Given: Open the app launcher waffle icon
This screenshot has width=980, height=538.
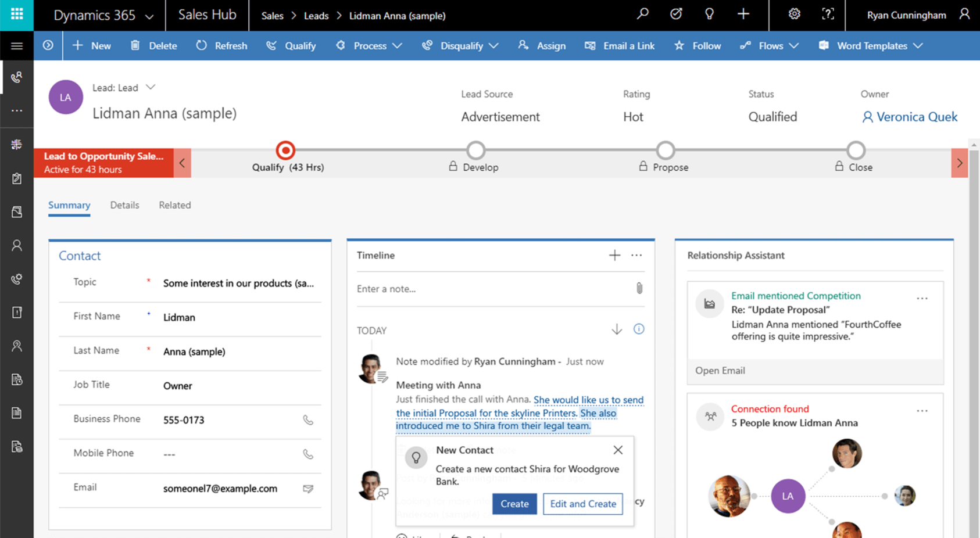Looking at the screenshot, I should [x=17, y=15].
